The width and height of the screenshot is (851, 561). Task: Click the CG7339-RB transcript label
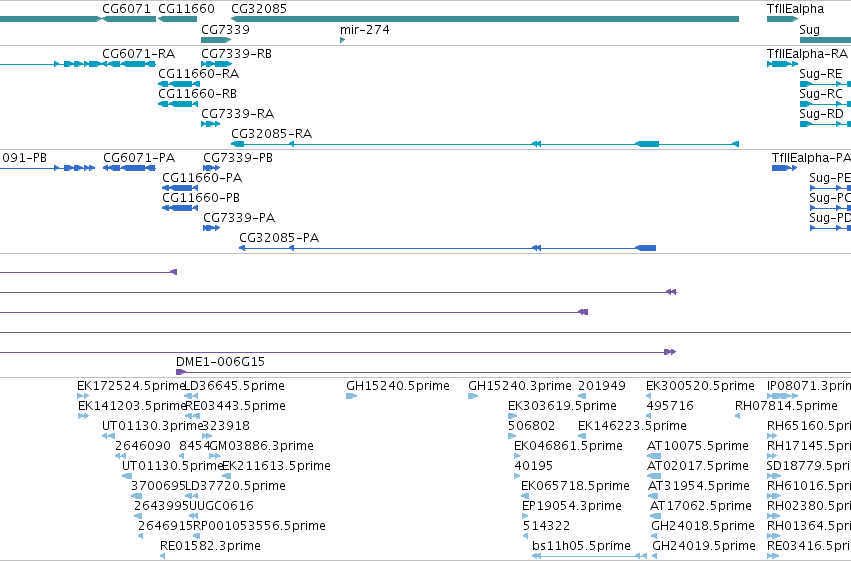click(x=236, y=54)
